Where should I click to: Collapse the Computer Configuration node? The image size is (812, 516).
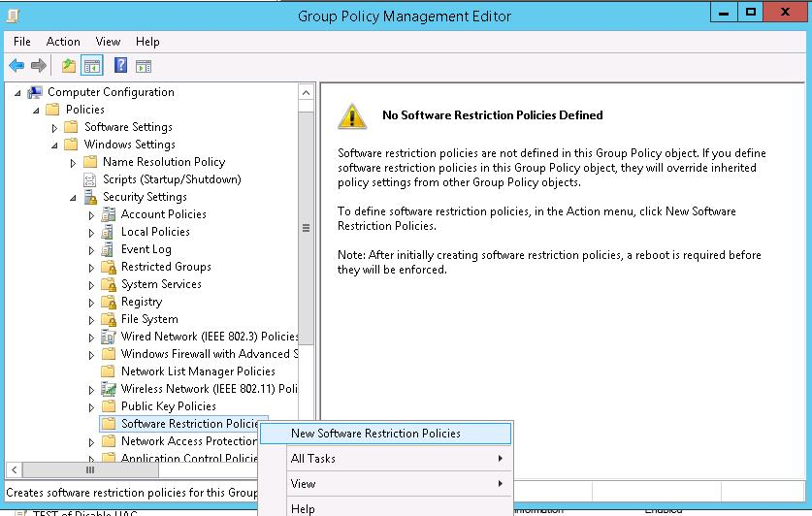17,93
